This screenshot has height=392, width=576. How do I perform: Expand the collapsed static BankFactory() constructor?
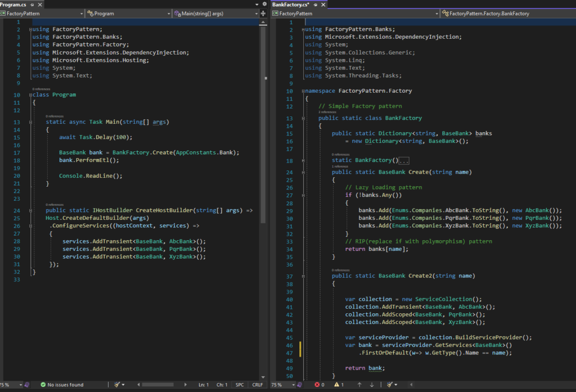(404, 160)
